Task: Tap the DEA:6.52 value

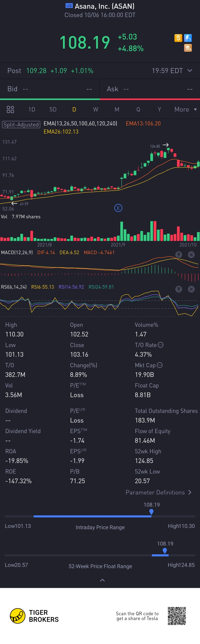Action: click(69, 252)
